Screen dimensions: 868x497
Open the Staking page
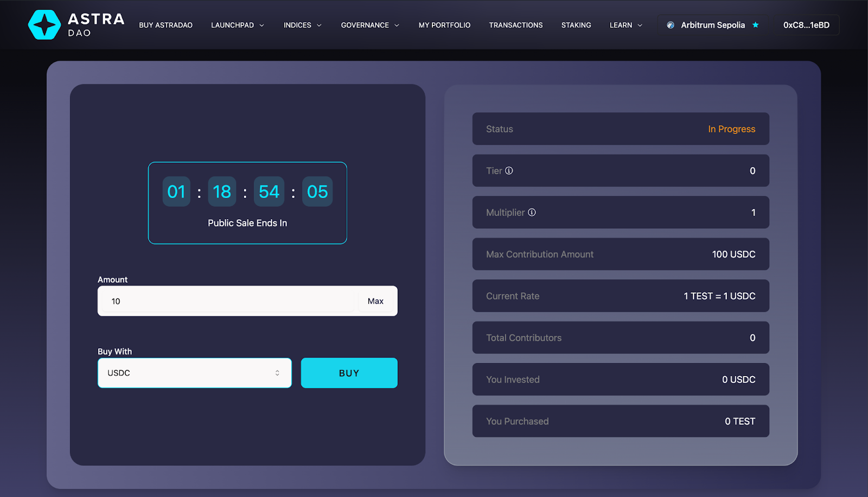(x=576, y=25)
